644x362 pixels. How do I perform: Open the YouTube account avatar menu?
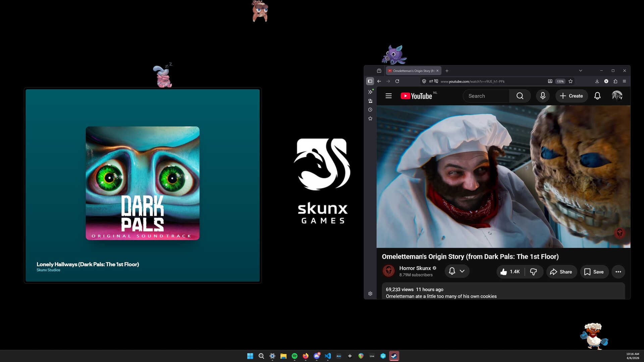pyautogui.click(x=617, y=96)
